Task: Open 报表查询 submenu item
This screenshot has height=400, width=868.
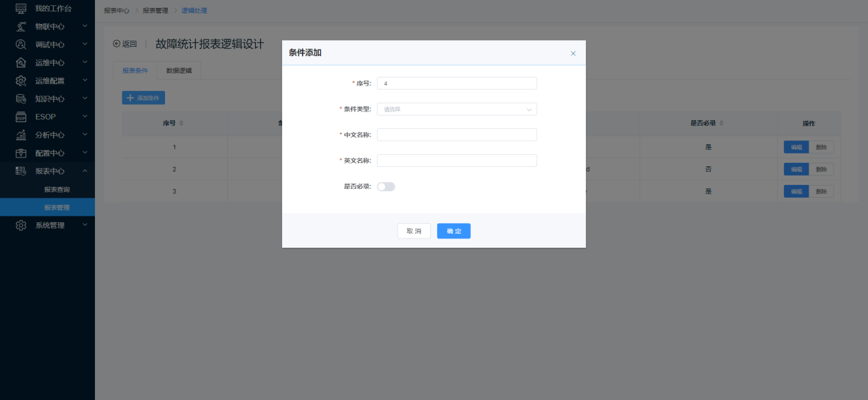Action: pyautogui.click(x=57, y=190)
